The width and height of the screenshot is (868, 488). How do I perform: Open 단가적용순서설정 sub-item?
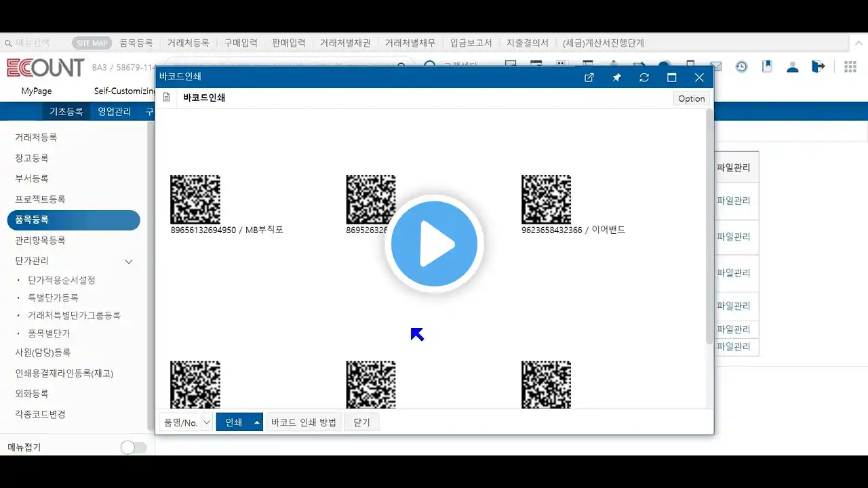point(62,280)
